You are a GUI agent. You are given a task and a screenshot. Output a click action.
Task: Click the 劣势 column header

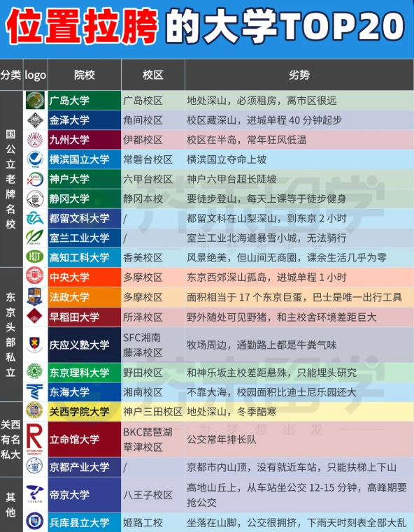pos(299,75)
